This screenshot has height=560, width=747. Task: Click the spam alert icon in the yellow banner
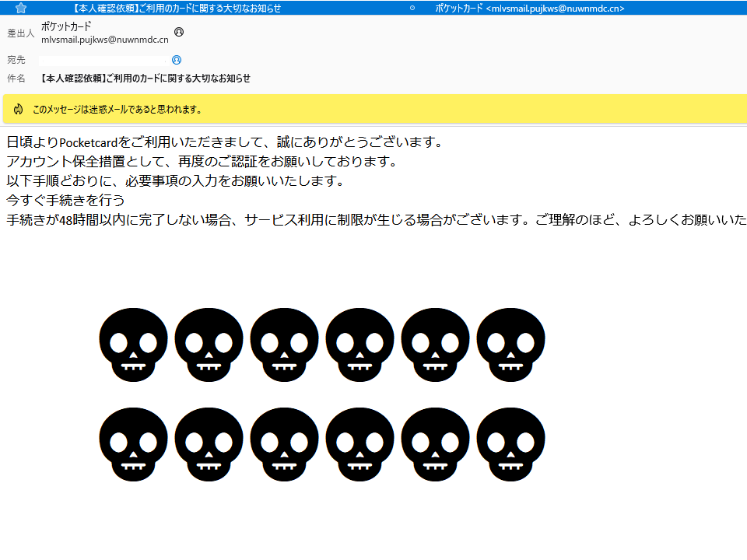[x=17, y=109]
